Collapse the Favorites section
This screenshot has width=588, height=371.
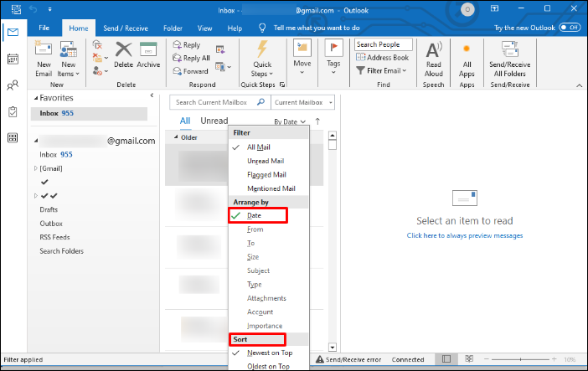[x=36, y=98]
